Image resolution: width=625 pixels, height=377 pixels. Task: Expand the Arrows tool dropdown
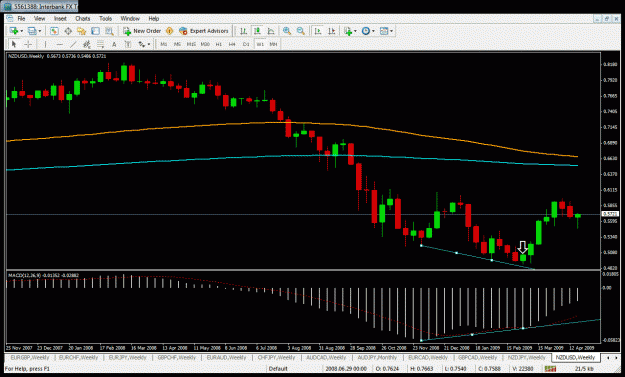149,44
